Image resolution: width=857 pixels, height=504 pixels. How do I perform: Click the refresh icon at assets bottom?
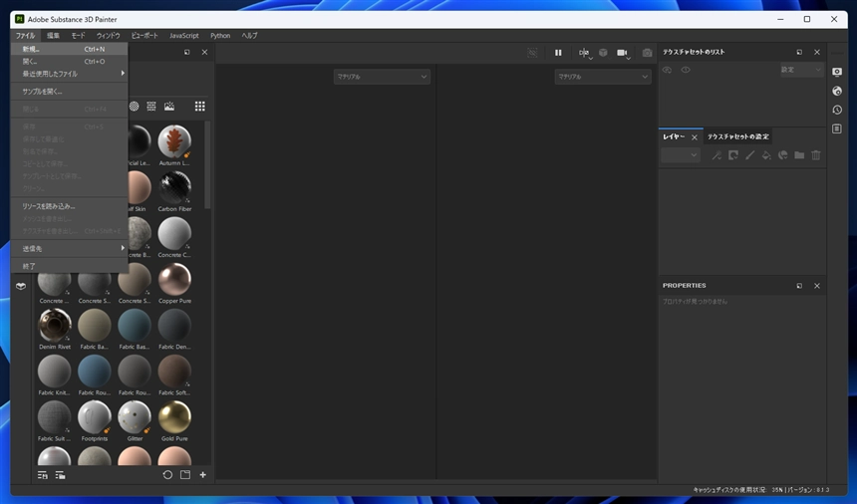(x=167, y=475)
